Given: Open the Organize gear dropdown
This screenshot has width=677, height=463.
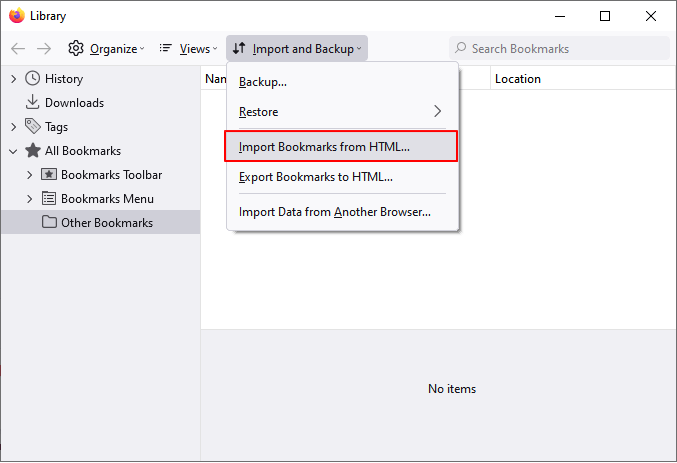Looking at the screenshot, I should tap(105, 48).
